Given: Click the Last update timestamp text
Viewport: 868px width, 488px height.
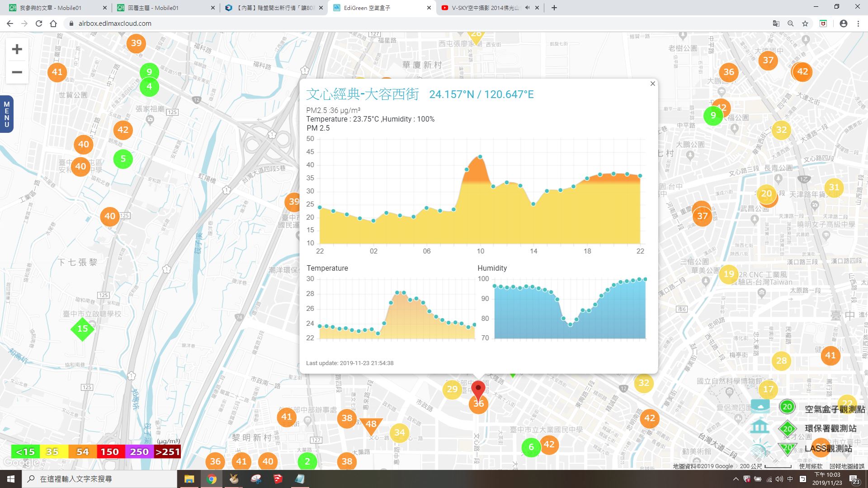Looking at the screenshot, I should [350, 363].
